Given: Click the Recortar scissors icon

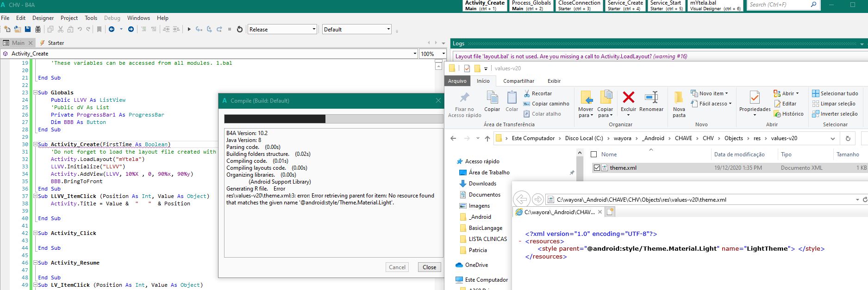Looking at the screenshot, I should tap(527, 93).
